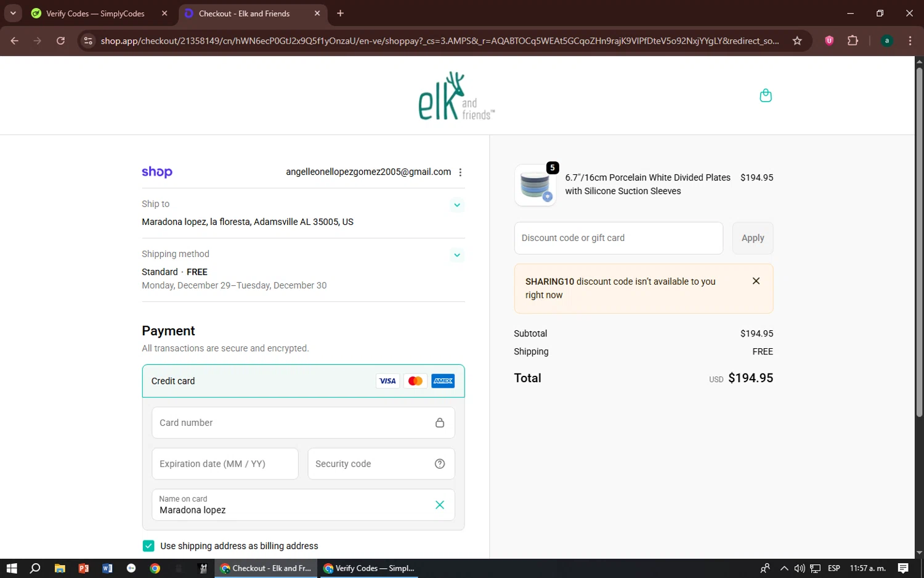Image resolution: width=924 pixels, height=578 pixels.
Task: Focus the Expiration date (MM / YY) field
Action: pyautogui.click(x=225, y=464)
